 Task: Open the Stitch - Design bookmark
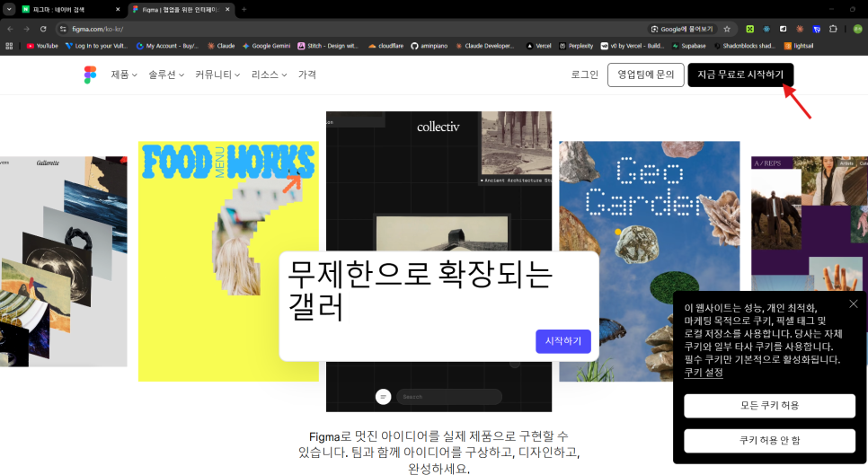click(328, 46)
